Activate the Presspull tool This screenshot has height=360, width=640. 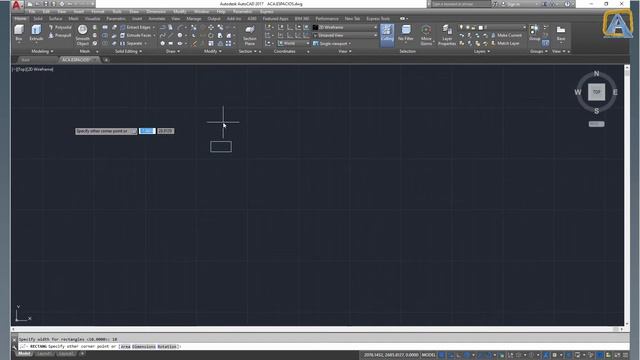(60, 36)
